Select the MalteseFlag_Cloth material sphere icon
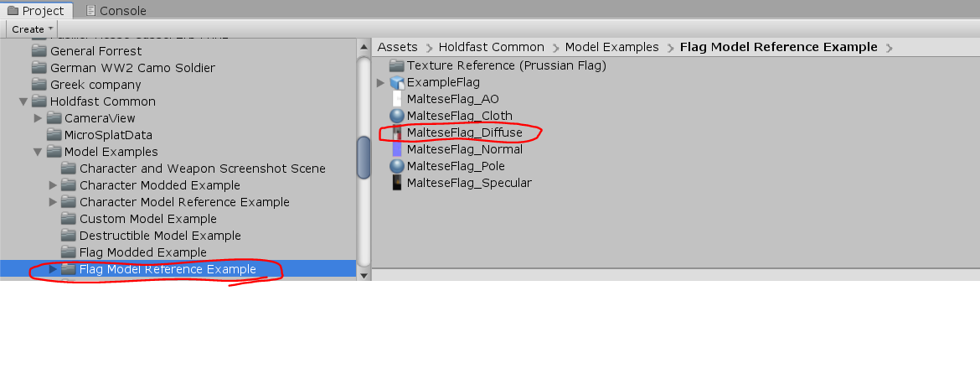Screen dimensions: 980x379 pyautogui.click(x=397, y=116)
